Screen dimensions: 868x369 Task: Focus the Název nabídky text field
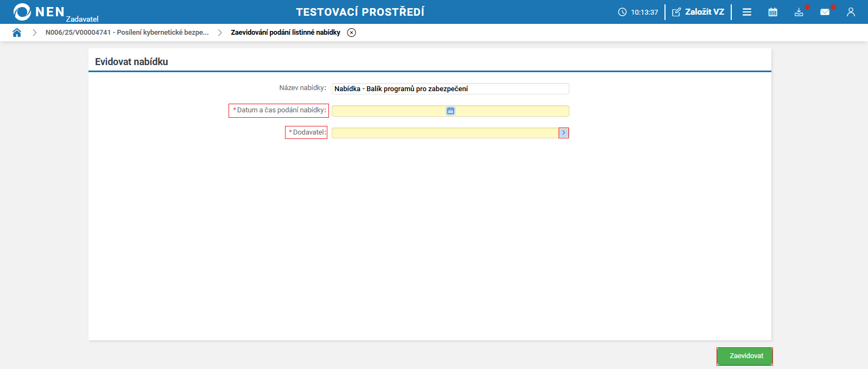click(x=451, y=88)
